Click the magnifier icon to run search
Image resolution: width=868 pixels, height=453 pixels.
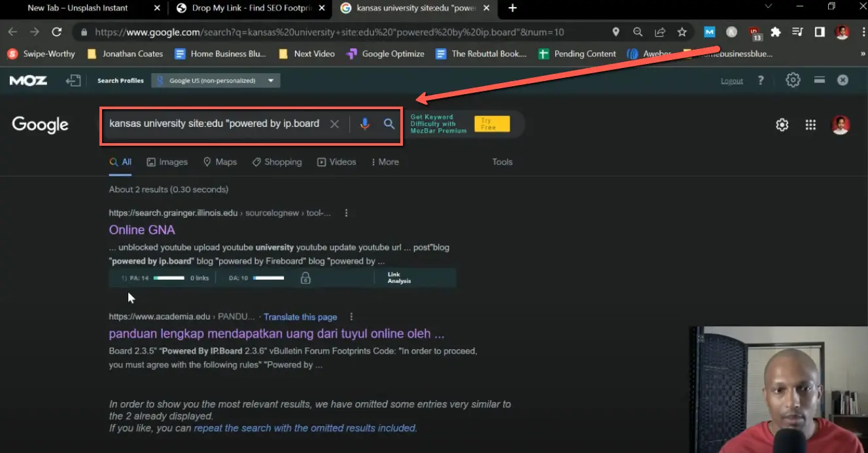389,124
